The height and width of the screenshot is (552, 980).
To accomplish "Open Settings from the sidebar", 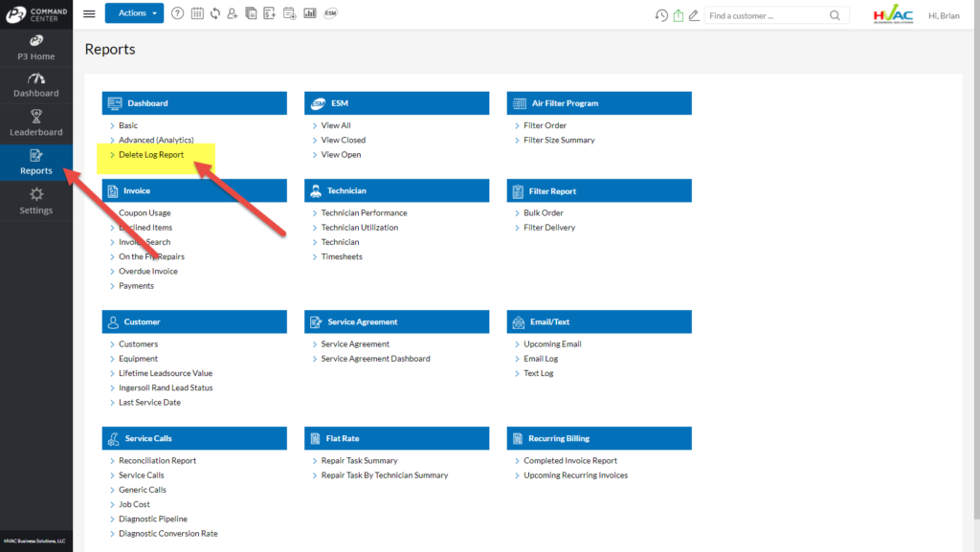I will pyautogui.click(x=35, y=198).
